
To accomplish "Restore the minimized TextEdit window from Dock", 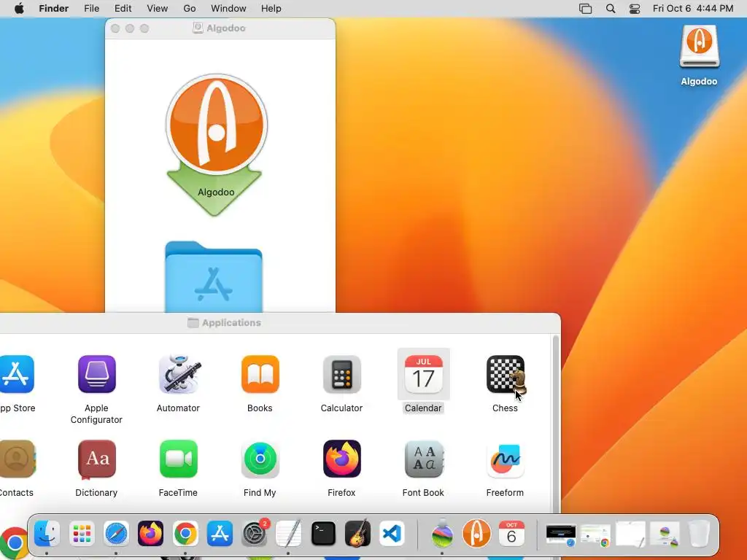I will [x=630, y=534].
